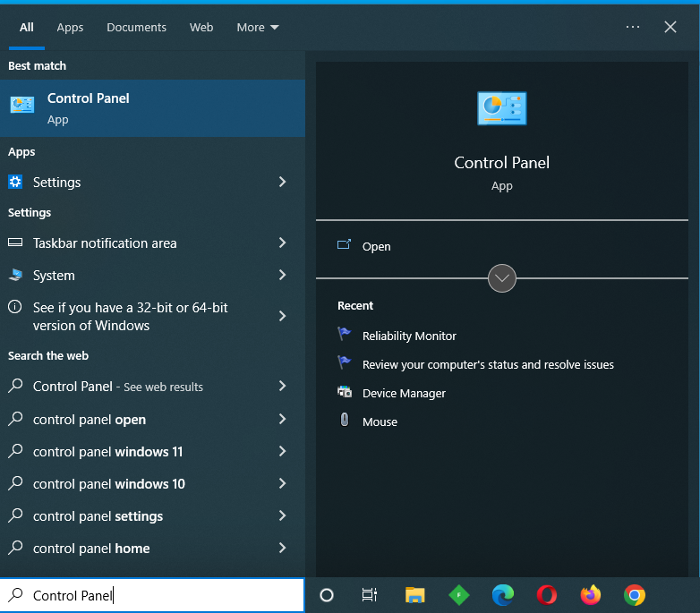Open File Explorer from the taskbar
Image resolution: width=700 pixels, height=613 pixels.
414,595
